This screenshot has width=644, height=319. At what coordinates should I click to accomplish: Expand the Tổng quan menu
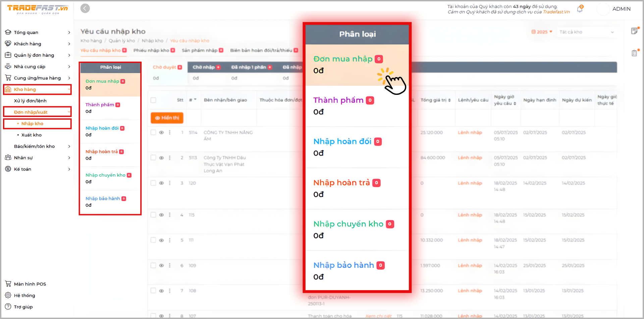tap(38, 33)
